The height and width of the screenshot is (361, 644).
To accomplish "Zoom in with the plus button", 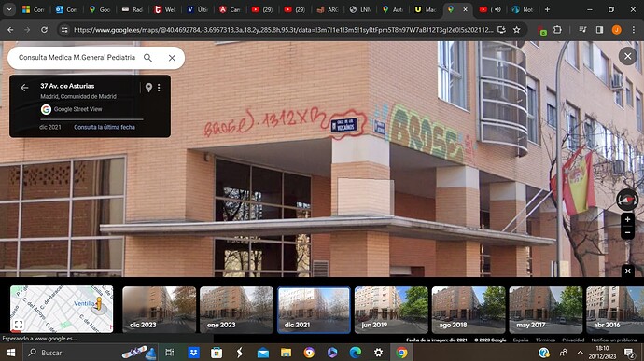I will (627, 220).
